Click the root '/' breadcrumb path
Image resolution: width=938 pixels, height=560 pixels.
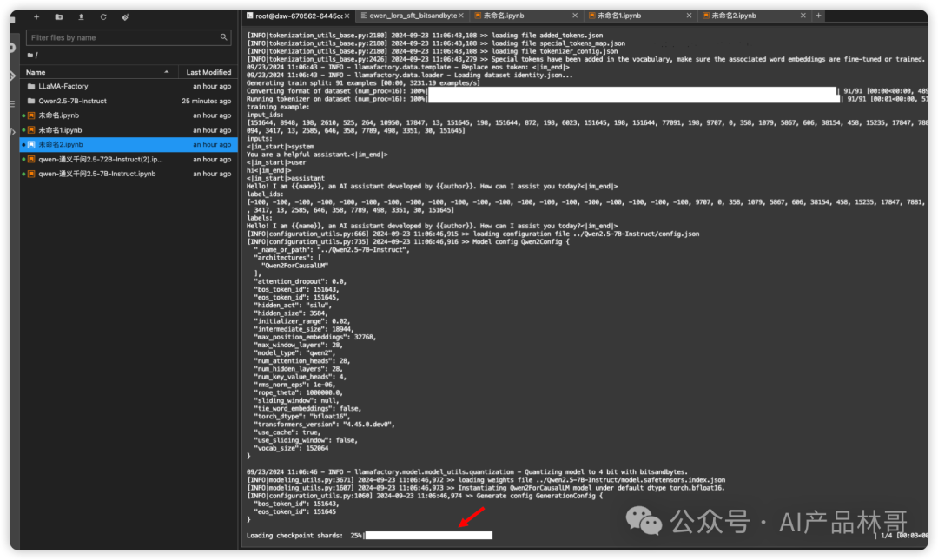pos(36,55)
